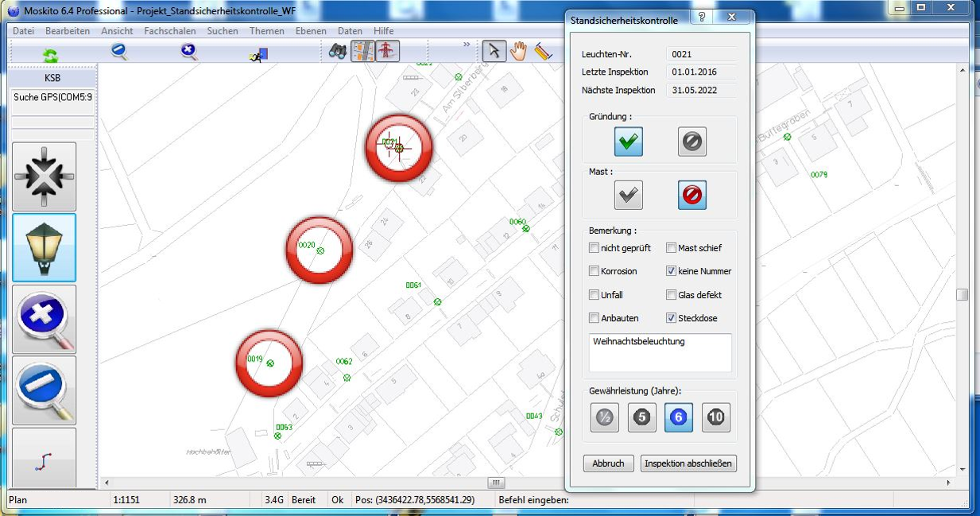
Task: Click the binoculars search icon in toolbar
Action: tap(338, 52)
